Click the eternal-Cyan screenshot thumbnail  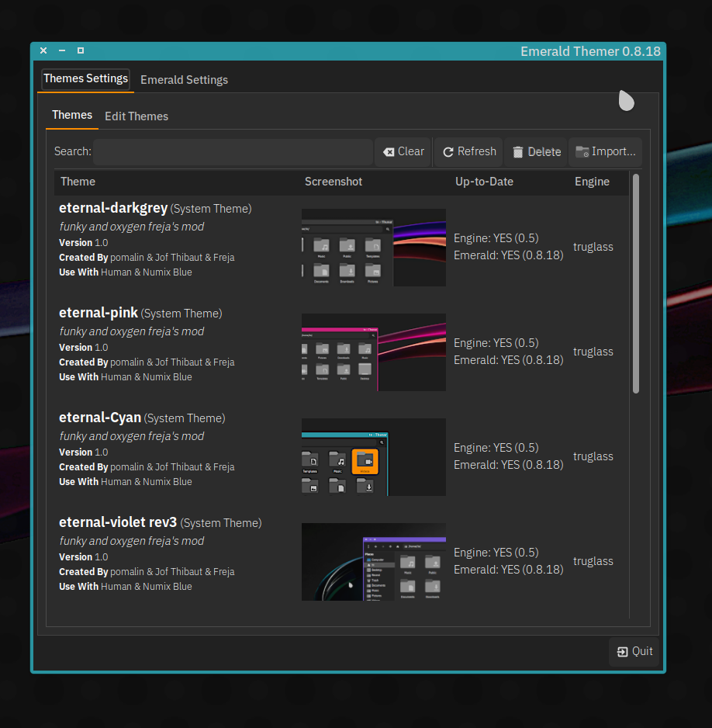[x=373, y=457]
